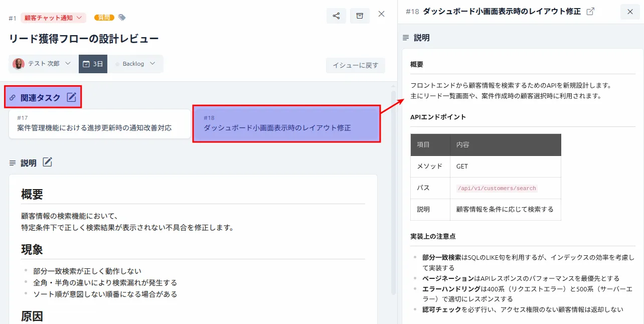Click the yellow 質問 label badge

(x=103, y=17)
